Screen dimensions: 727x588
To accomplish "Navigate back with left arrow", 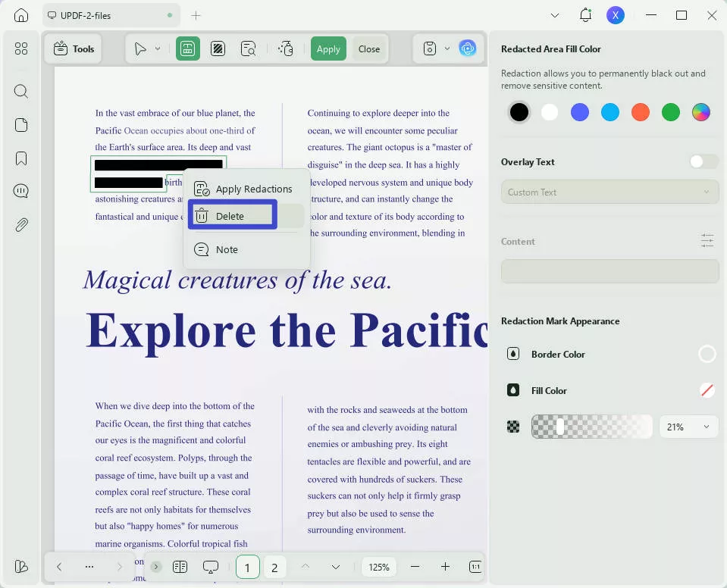I will 59,567.
